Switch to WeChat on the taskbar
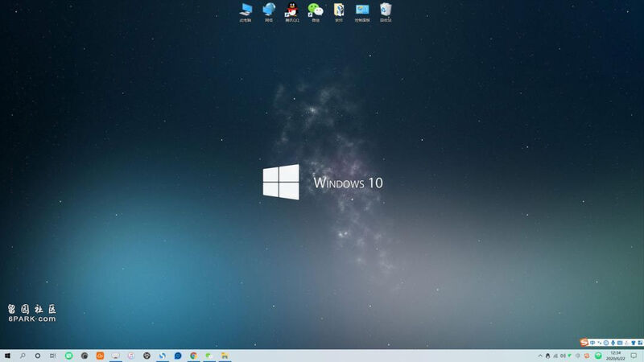The height and width of the screenshot is (362, 644). point(209,356)
